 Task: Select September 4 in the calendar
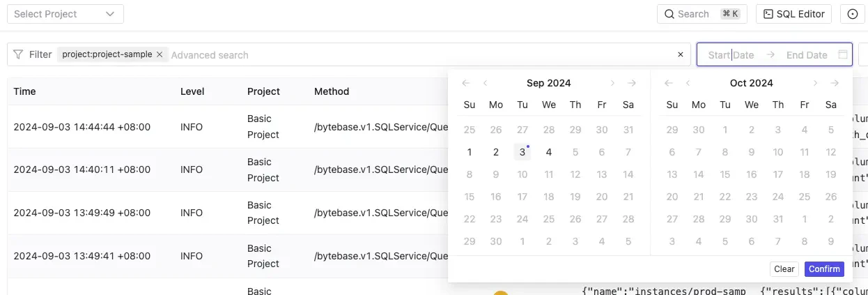[549, 152]
